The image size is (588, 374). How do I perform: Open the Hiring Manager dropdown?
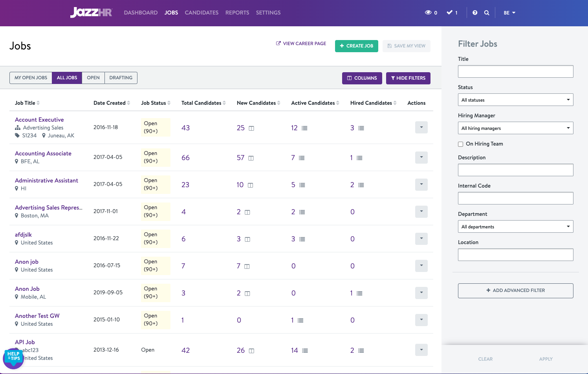point(515,128)
